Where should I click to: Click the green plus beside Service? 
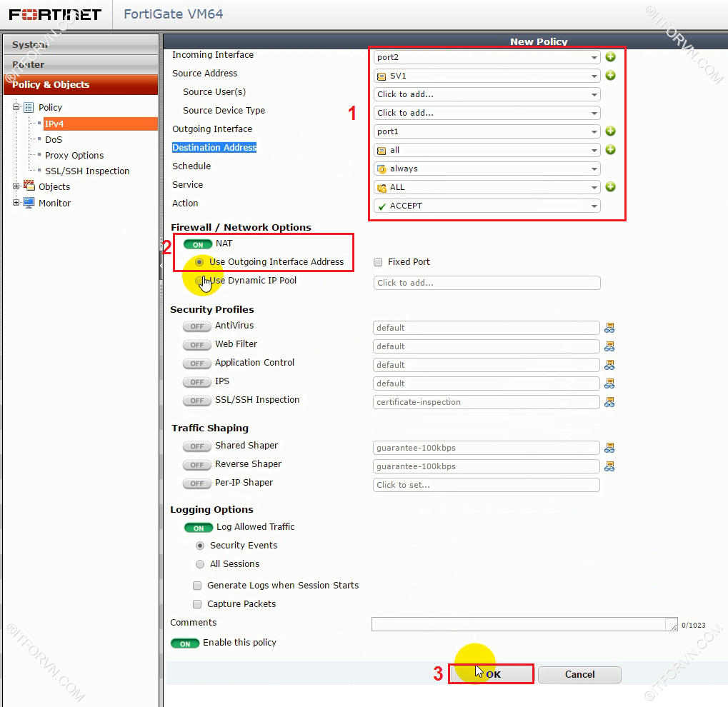610,187
